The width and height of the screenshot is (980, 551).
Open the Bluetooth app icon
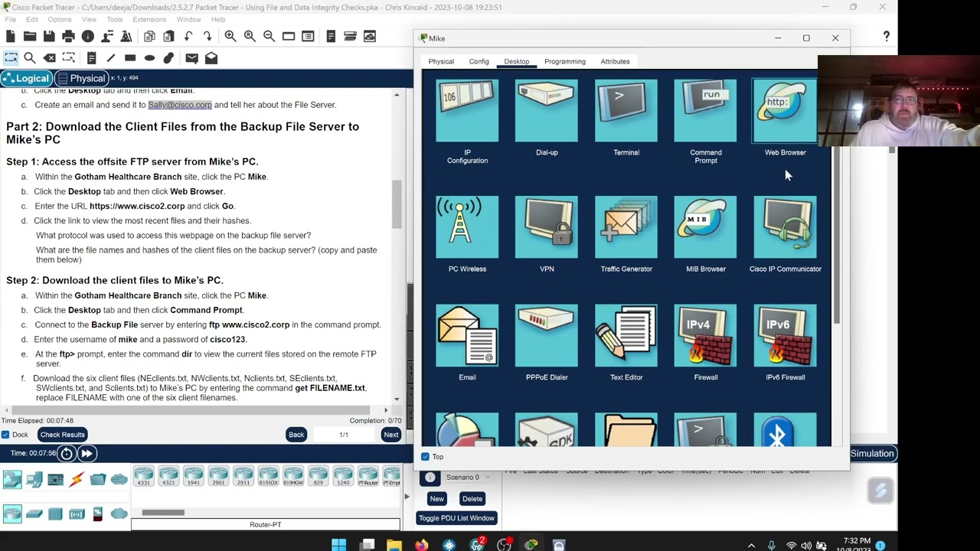pos(785,430)
